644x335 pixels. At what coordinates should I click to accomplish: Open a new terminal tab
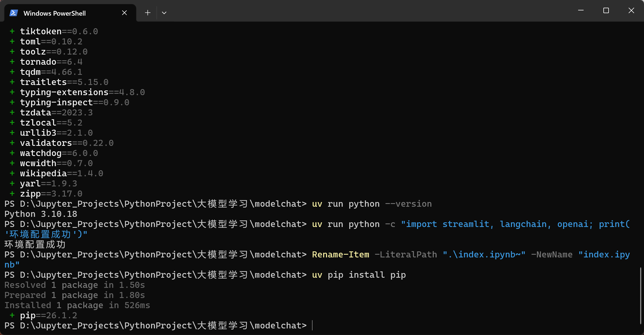click(x=148, y=13)
